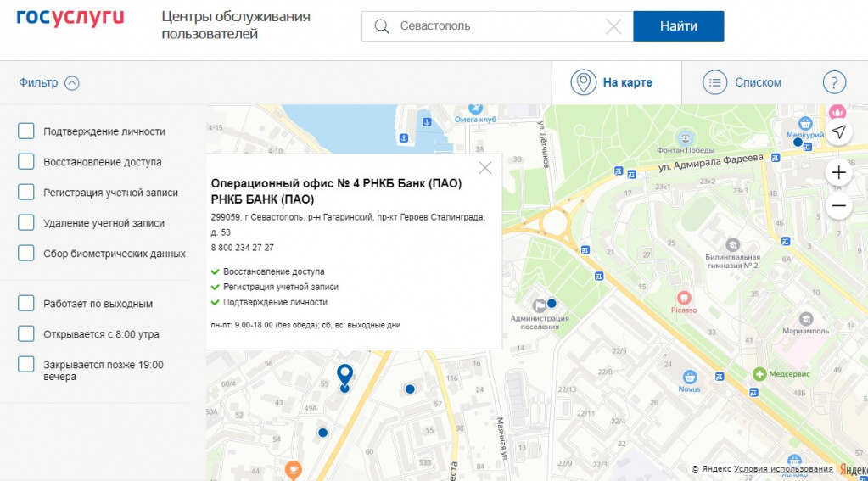This screenshot has width=868, height=481.
Task: Clear the search field with the X icon
Action: (613, 26)
